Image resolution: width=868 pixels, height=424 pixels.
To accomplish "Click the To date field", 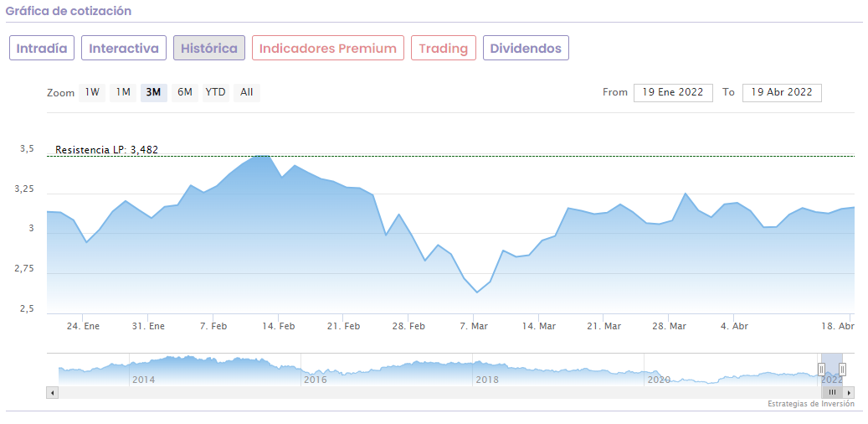I will coord(782,92).
